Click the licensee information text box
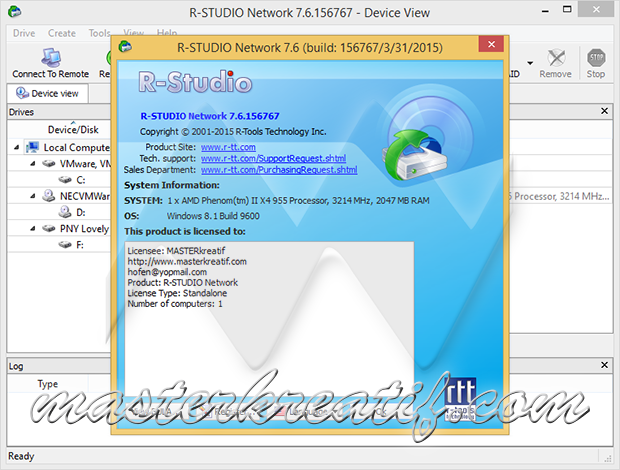 pos(269,318)
